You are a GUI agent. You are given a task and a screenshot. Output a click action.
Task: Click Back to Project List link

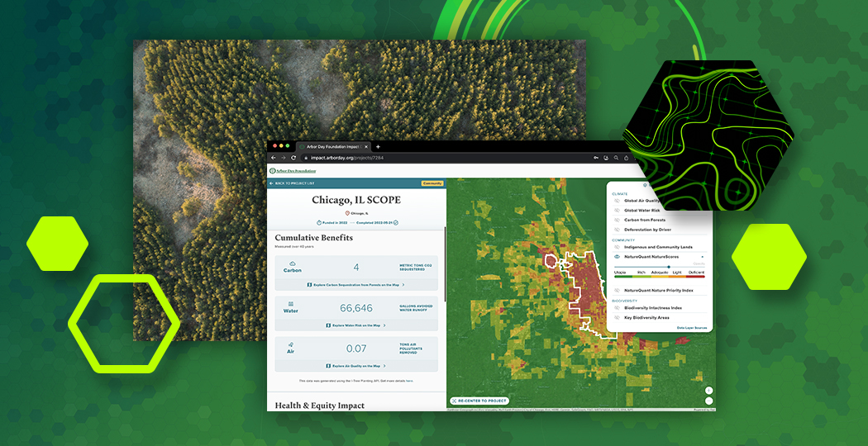[293, 183]
